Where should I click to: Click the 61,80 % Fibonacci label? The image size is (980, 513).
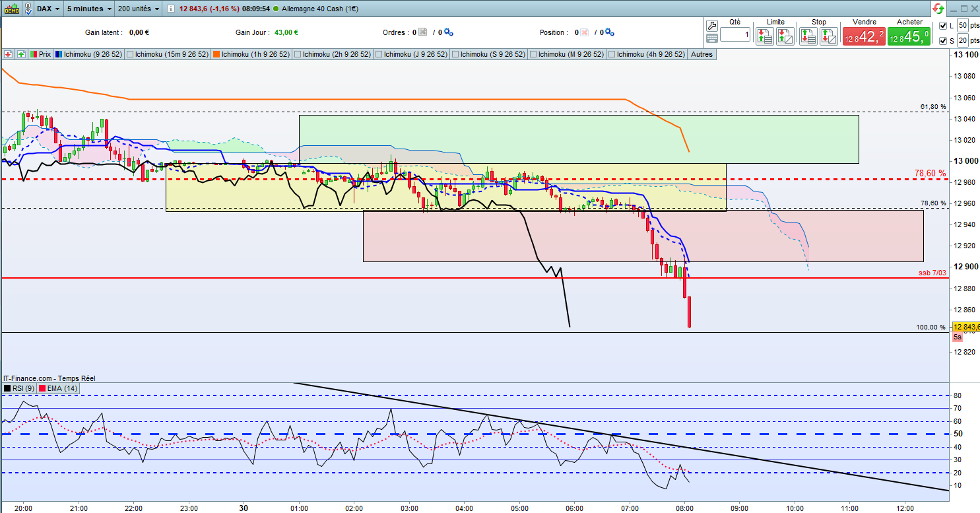click(933, 106)
